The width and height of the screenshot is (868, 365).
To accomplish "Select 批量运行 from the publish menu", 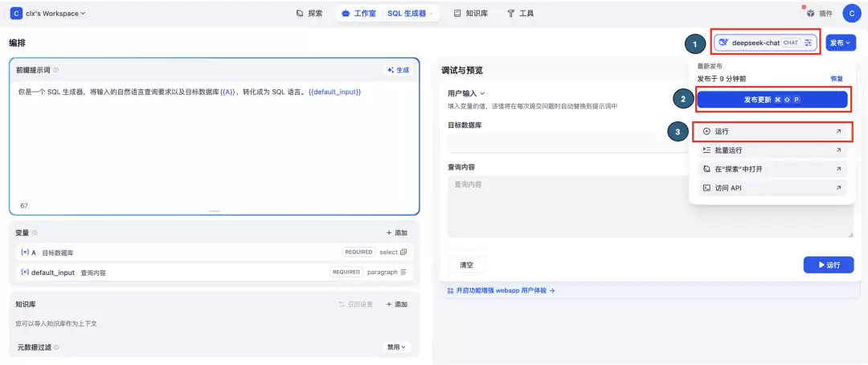I will [x=772, y=150].
